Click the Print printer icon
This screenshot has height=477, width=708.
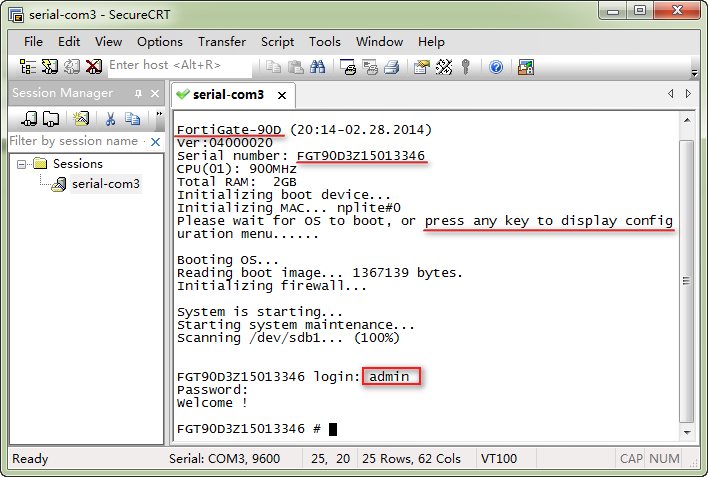click(x=391, y=67)
